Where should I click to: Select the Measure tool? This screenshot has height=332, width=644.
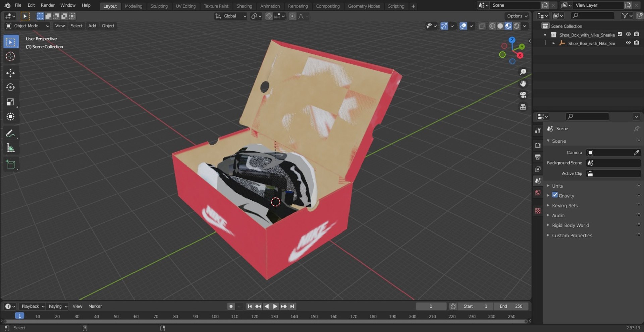[x=11, y=148]
